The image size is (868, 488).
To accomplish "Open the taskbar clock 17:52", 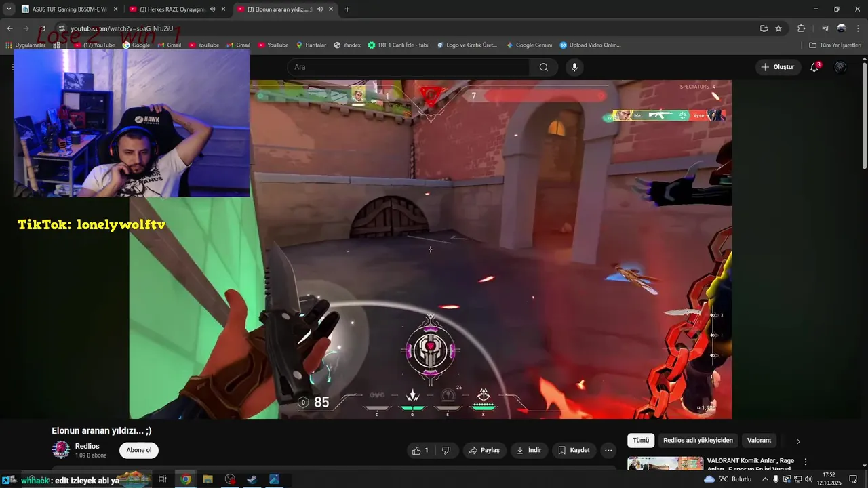I will click(829, 479).
